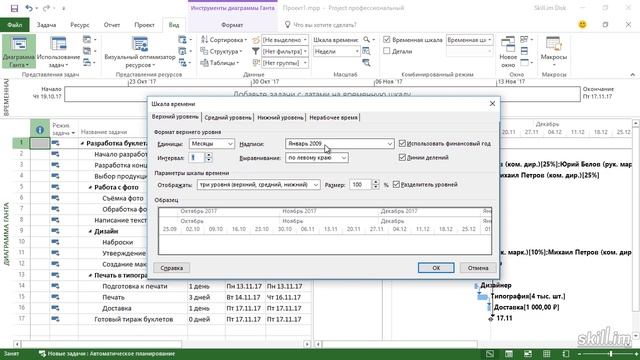The height and width of the screenshot is (360, 640).
Task: Switch to Нижний уровень tab
Action: click(280, 118)
